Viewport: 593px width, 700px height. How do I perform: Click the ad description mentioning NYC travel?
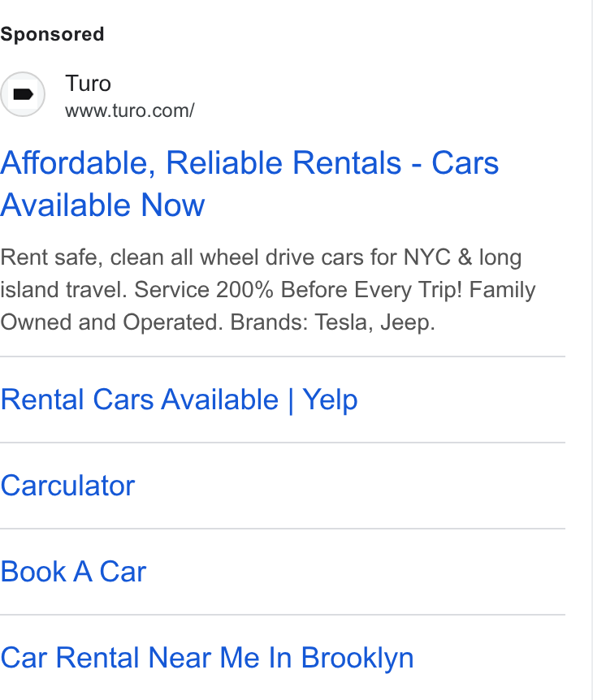[x=268, y=290]
